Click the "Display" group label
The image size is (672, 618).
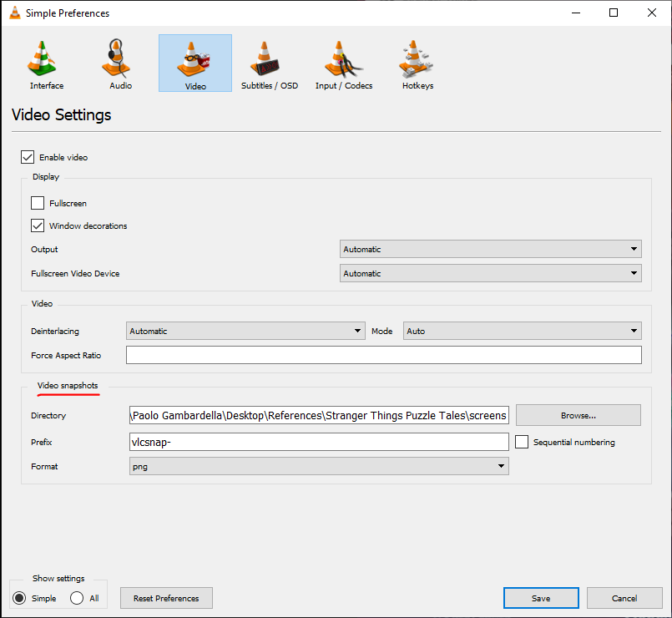point(46,177)
